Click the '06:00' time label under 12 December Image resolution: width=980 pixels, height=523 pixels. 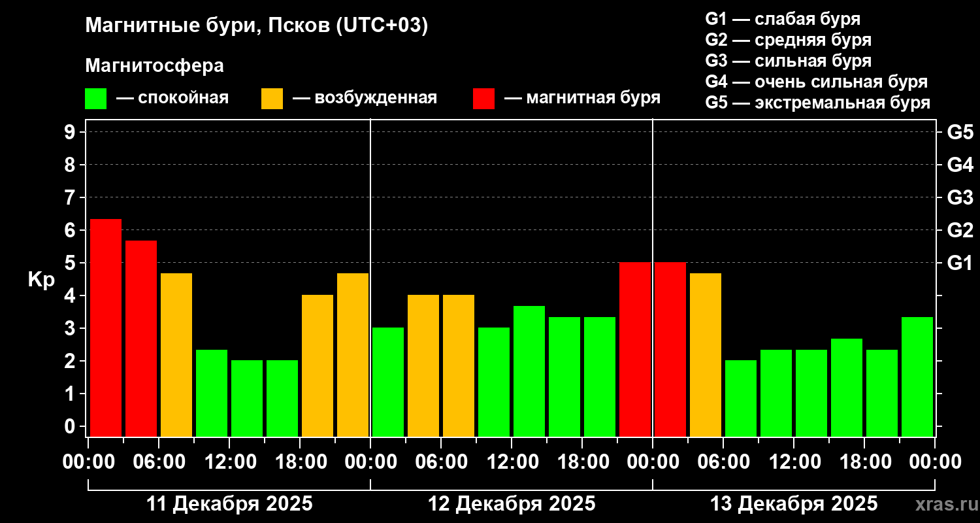click(x=441, y=462)
